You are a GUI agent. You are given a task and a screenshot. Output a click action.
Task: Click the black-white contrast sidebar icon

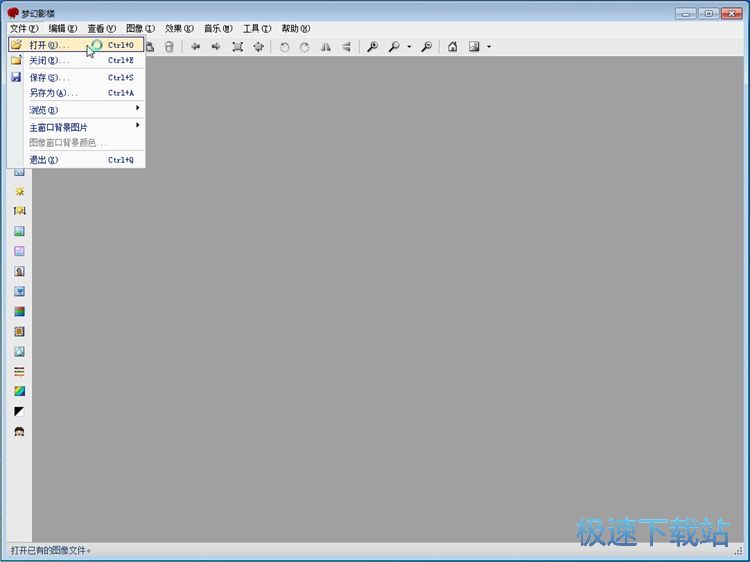pyautogui.click(x=19, y=411)
